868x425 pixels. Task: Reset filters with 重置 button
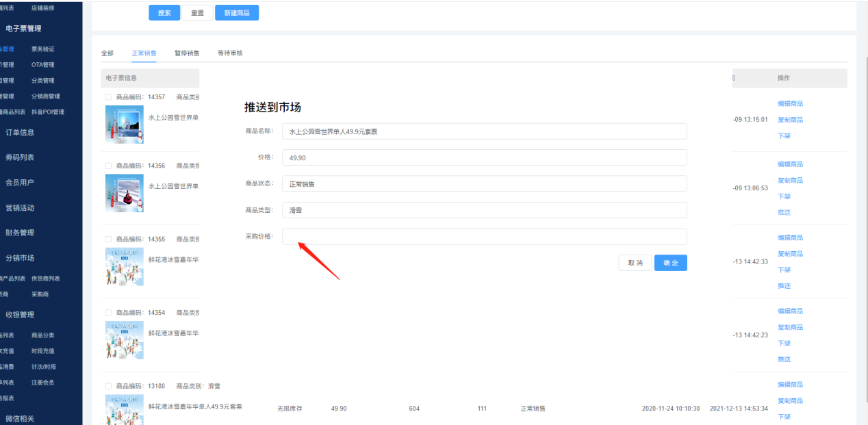[197, 13]
